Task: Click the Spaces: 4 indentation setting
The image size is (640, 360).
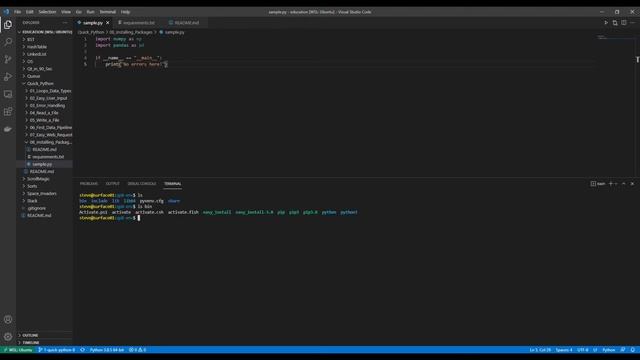Action: tap(564, 350)
